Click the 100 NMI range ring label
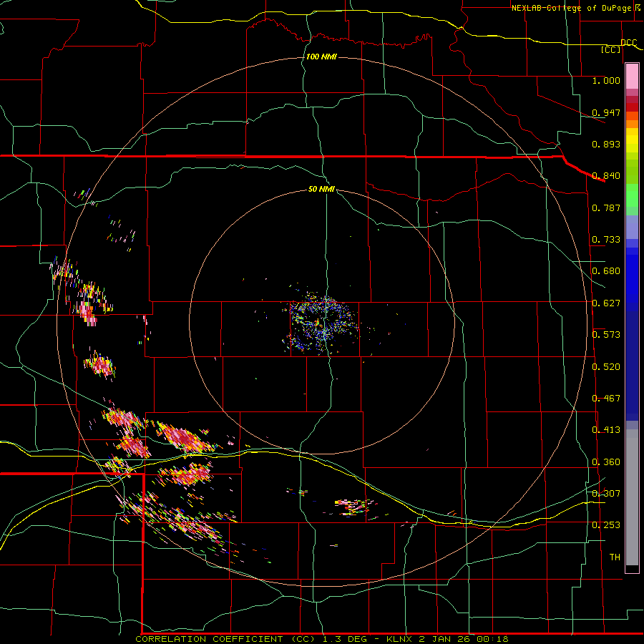The image size is (644, 644). 321,57
